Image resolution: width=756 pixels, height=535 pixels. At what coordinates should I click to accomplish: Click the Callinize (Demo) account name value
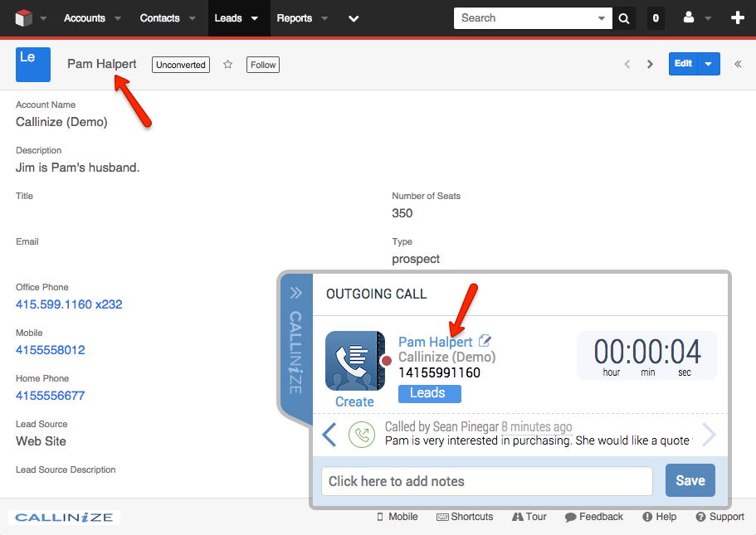[61, 122]
